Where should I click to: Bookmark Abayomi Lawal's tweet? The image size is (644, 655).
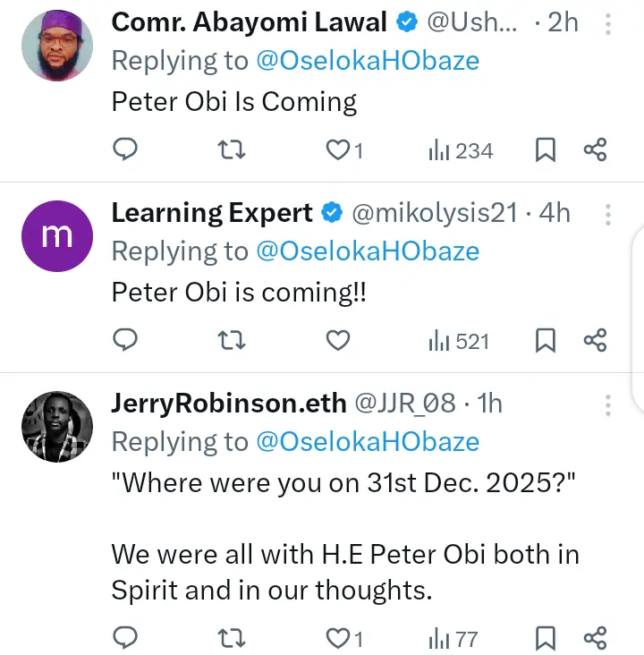point(545,149)
